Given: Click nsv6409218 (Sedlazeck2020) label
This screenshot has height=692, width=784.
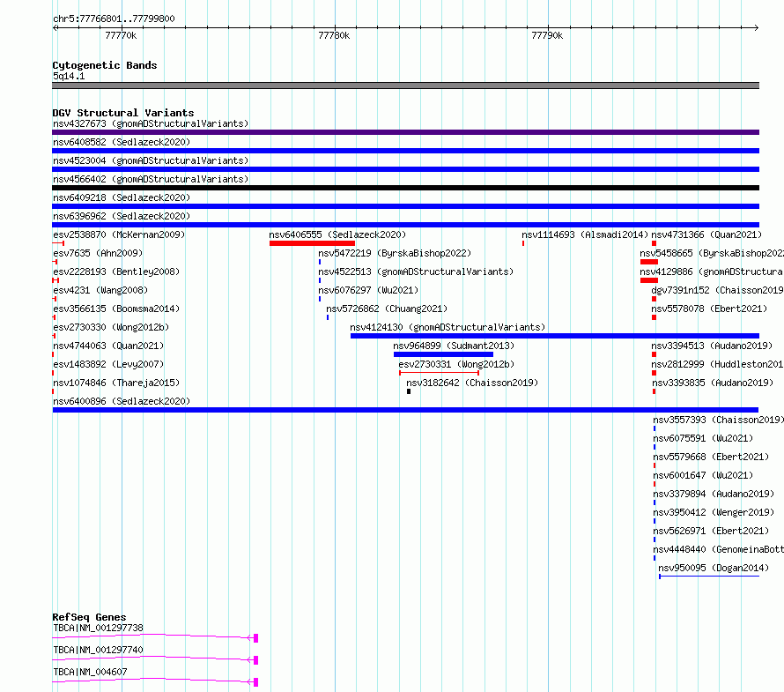Looking at the screenshot, I should click(x=122, y=197).
